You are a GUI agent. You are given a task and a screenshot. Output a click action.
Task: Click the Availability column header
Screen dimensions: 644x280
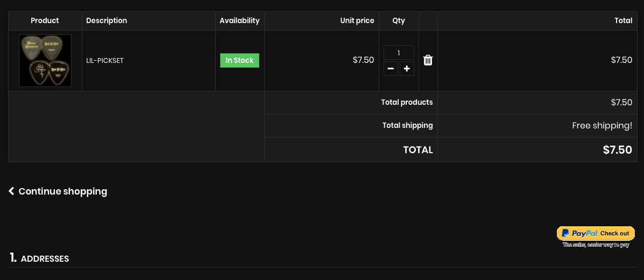click(239, 20)
